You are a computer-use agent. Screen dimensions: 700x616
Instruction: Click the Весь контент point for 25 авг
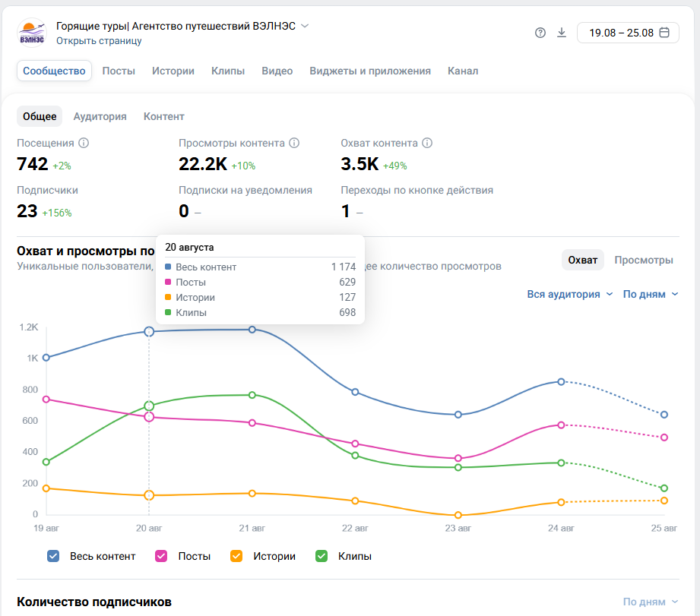[664, 415]
